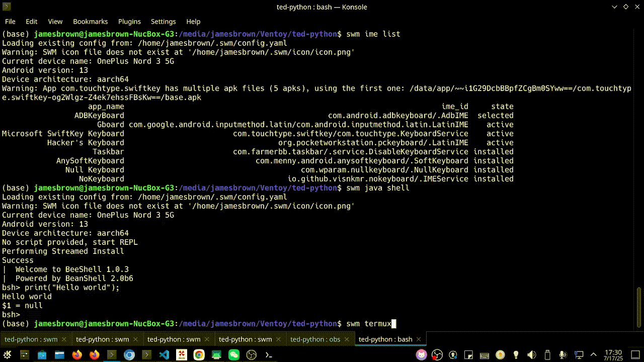The width and height of the screenshot is (644, 362).
Task: Click the microphone icon in the system tray
Action: 562,354
